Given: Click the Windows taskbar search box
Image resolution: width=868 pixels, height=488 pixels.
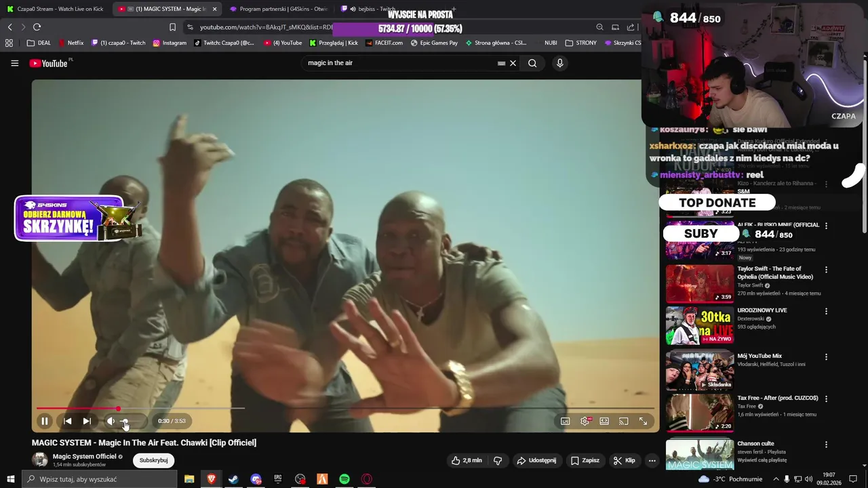Looking at the screenshot, I should pos(99,479).
